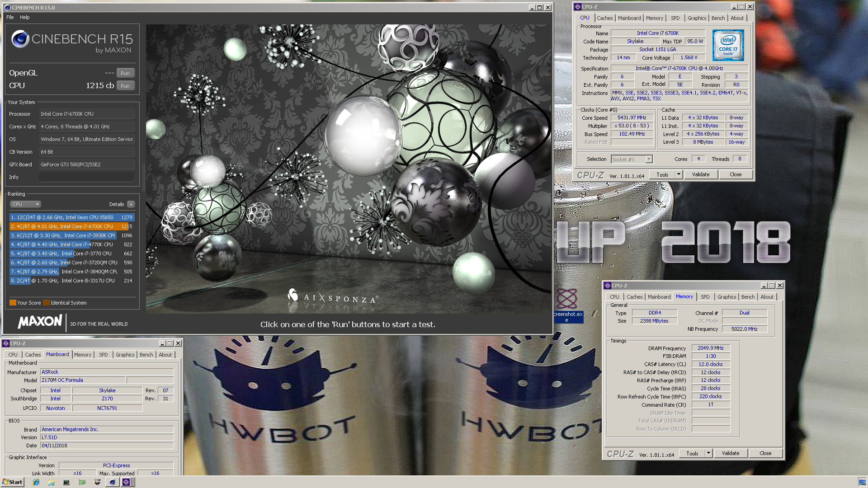Click Core Speed value 5431.97 MHz
The width and height of the screenshot is (868, 488).
[x=632, y=117]
